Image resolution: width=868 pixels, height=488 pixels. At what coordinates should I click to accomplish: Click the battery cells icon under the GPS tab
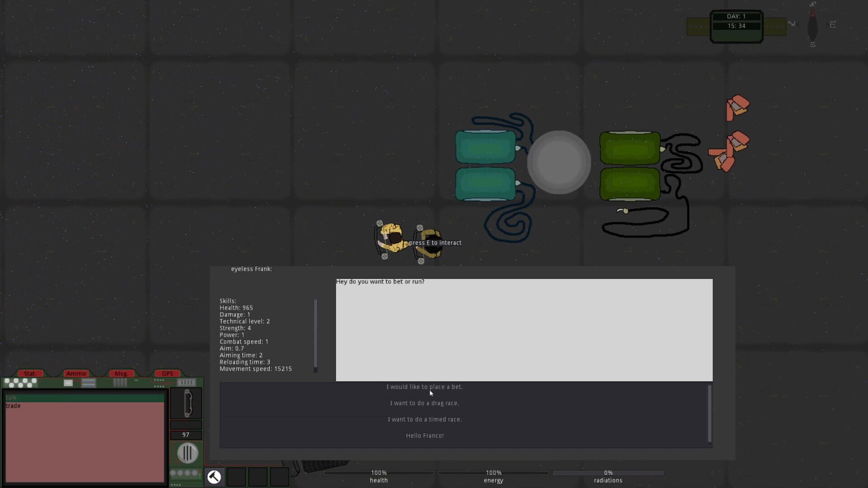coord(186,382)
